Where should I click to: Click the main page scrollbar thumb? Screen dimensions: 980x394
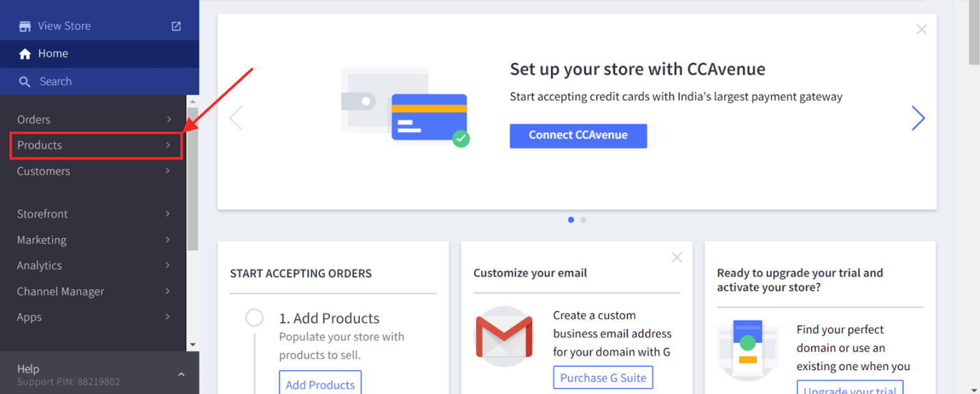(974, 33)
